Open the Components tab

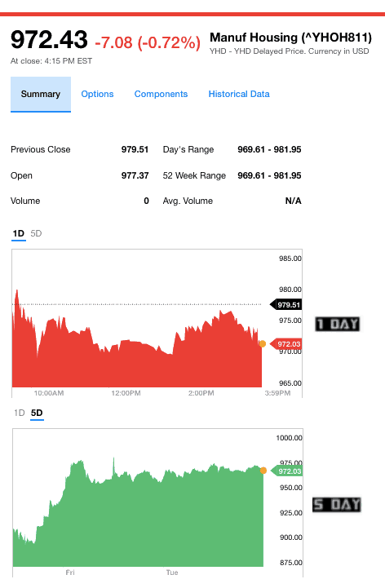tap(161, 94)
